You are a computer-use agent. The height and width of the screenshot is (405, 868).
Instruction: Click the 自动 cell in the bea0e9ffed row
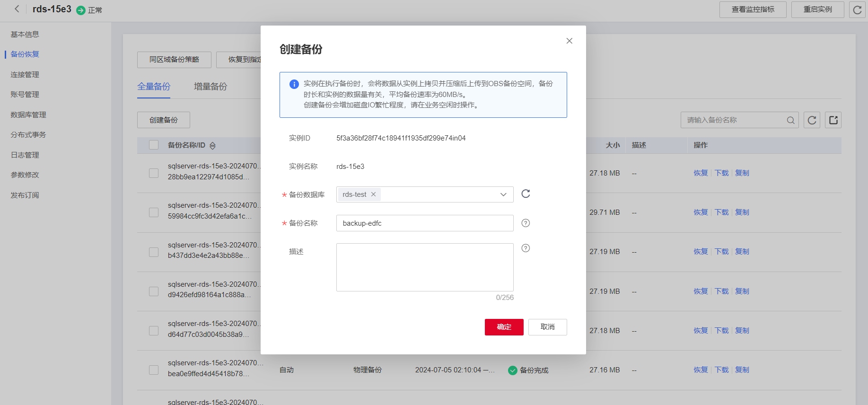tap(287, 370)
